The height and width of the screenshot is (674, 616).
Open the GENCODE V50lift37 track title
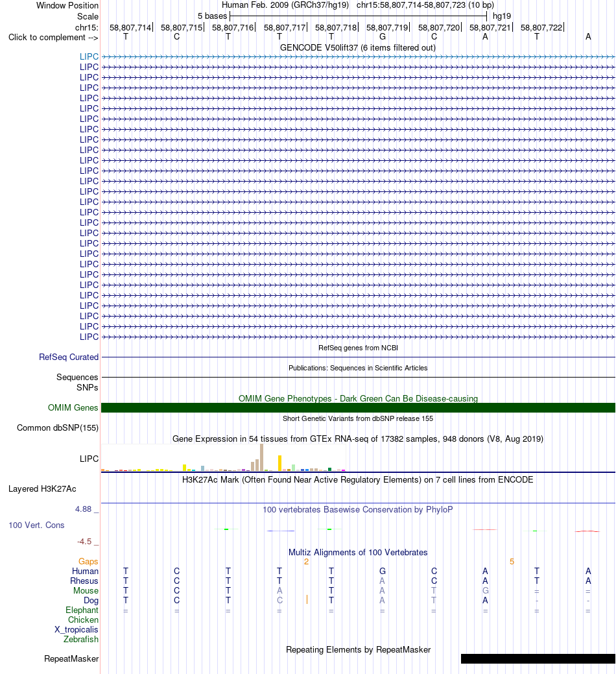357,48
